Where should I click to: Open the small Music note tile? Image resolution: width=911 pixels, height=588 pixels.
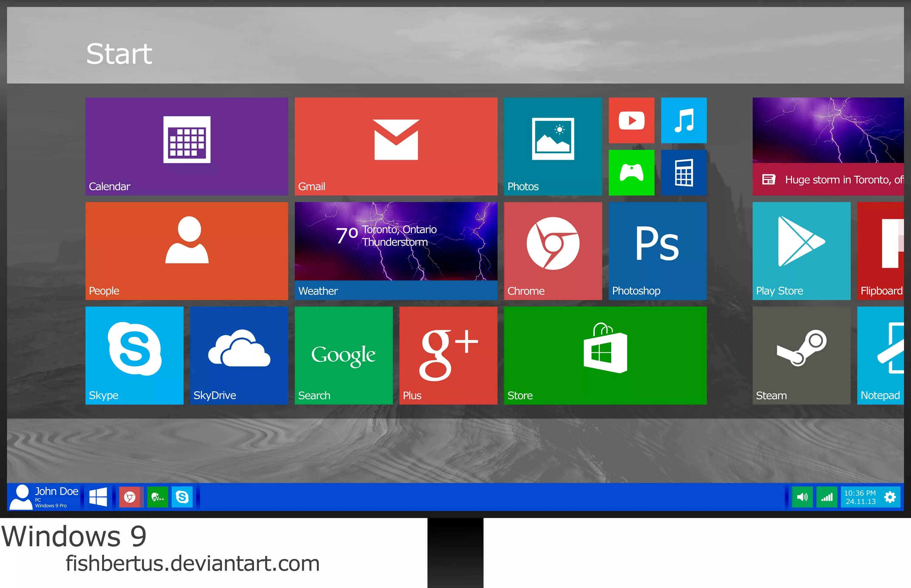[684, 120]
